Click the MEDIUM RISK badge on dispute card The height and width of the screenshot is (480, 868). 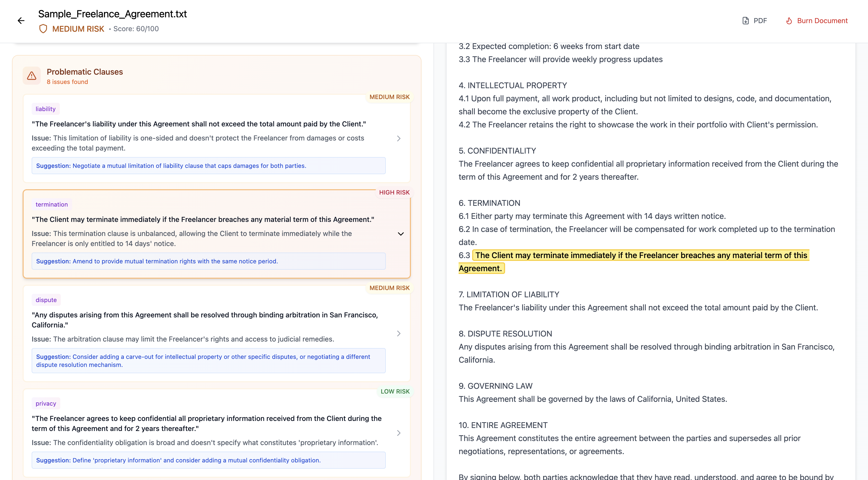(x=390, y=287)
